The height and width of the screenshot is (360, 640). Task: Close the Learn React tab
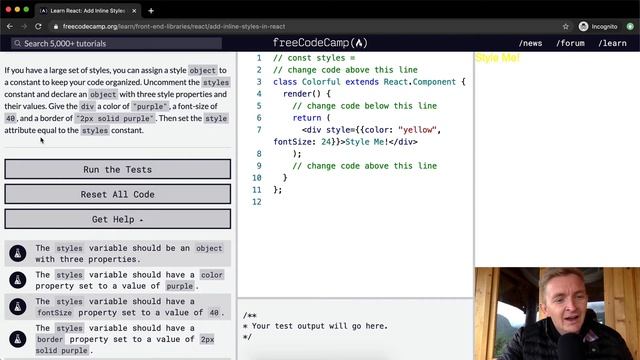pyautogui.click(x=134, y=11)
